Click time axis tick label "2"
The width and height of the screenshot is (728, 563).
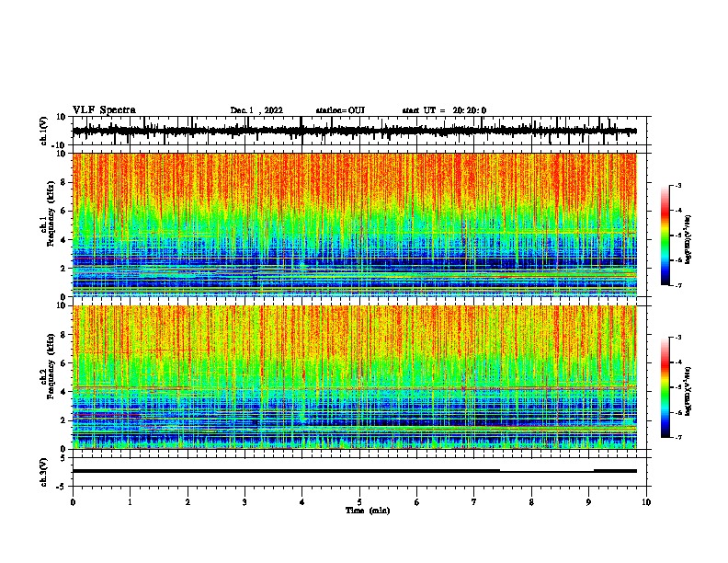188,502
